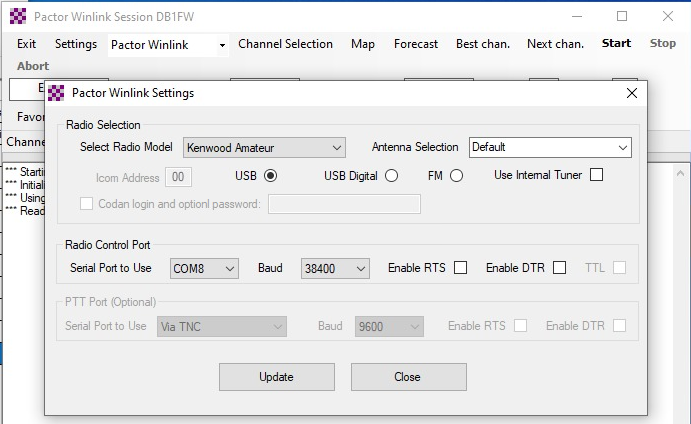Toggle Enable DTR for Radio Control Port
The image size is (691, 424).
[560, 268]
